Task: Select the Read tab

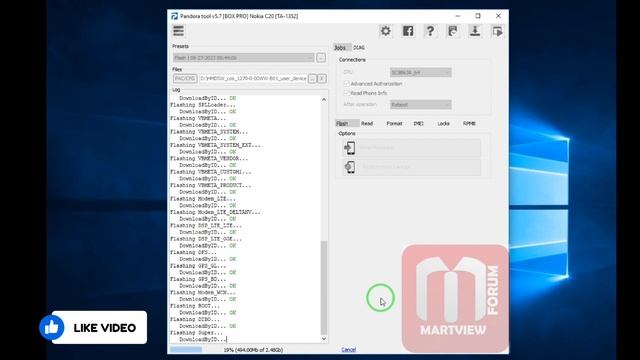Action: [367, 123]
